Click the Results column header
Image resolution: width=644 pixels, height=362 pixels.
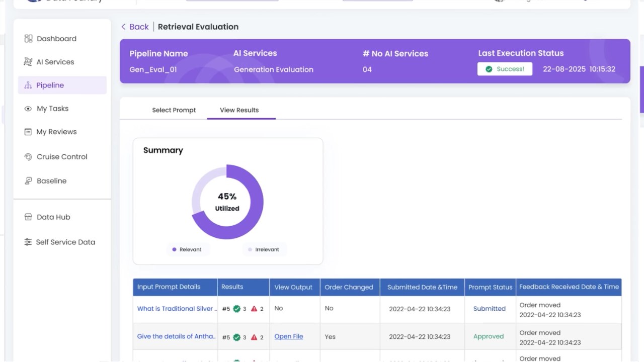coord(232,287)
